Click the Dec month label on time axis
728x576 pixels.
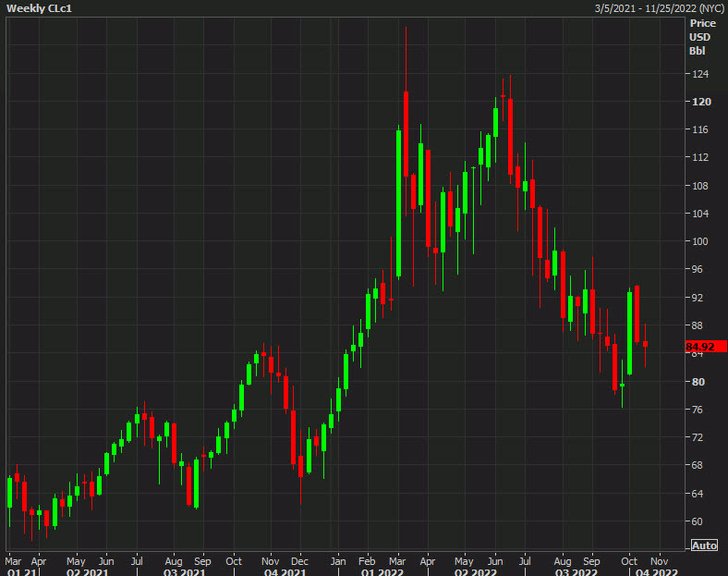tap(300, 561)
